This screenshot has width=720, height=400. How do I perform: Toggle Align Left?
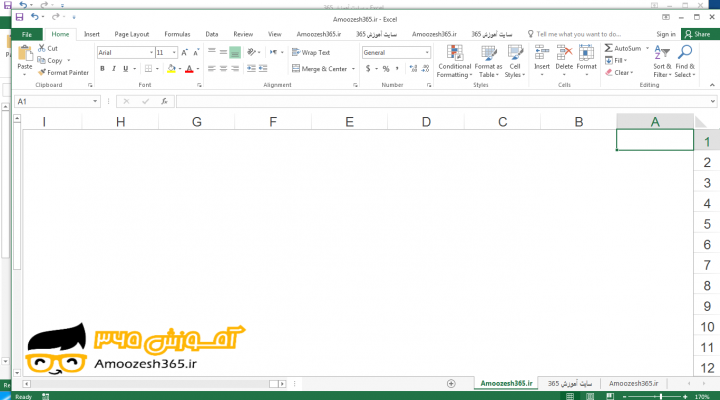pyautogui.click(x=212, y=68)
